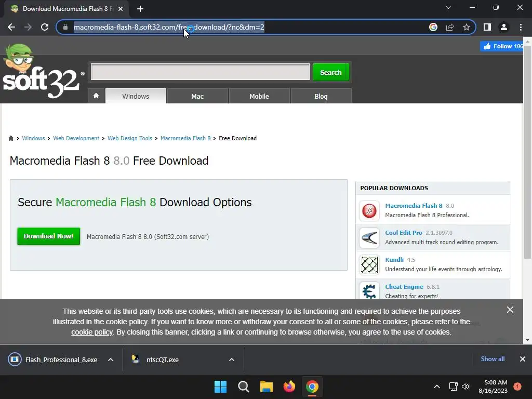
Task: Switch to the Mobile tab
Action: pos(259,96)
